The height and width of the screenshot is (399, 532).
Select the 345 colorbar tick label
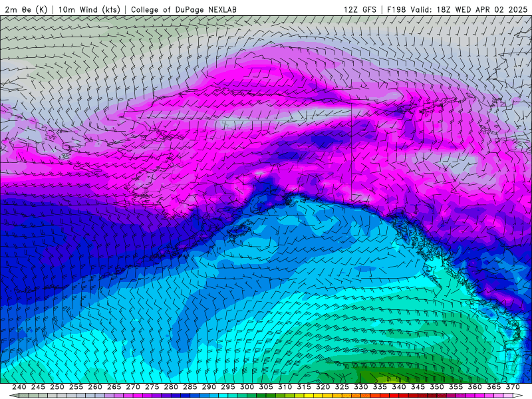point(418,387)
